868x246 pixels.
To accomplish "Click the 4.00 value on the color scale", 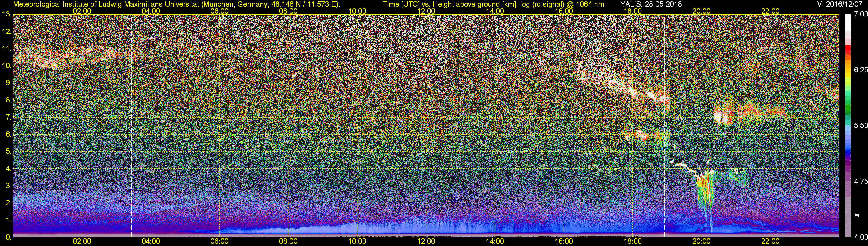I will (860, 237).
